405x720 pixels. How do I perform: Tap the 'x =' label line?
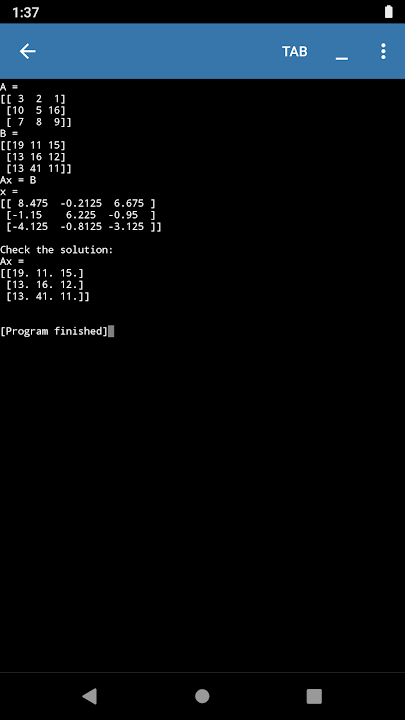click(x=9, y=191)
